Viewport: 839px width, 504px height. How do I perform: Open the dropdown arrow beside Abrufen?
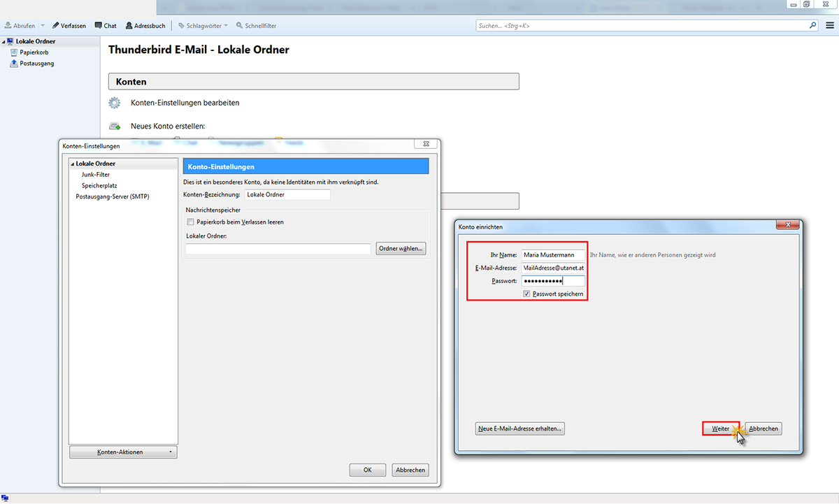point(43,26)
